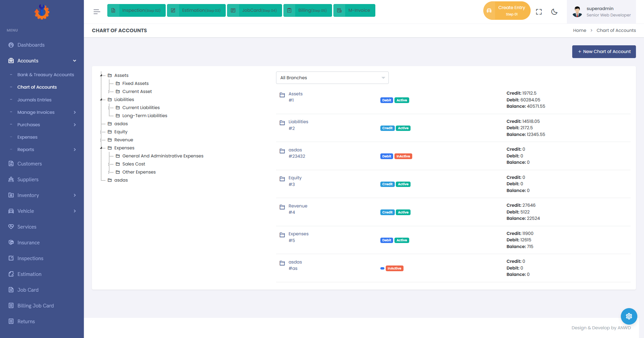
Task: Open Billing (Step 05) tab
Action: point(308,10)
